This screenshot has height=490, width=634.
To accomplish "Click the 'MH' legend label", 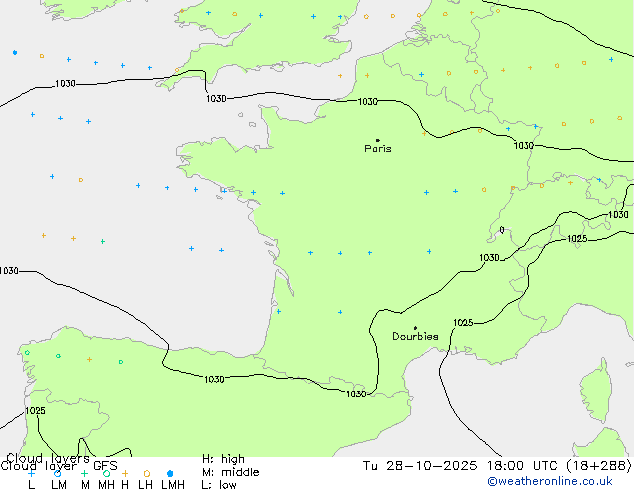I will click(x=106, y=485).
